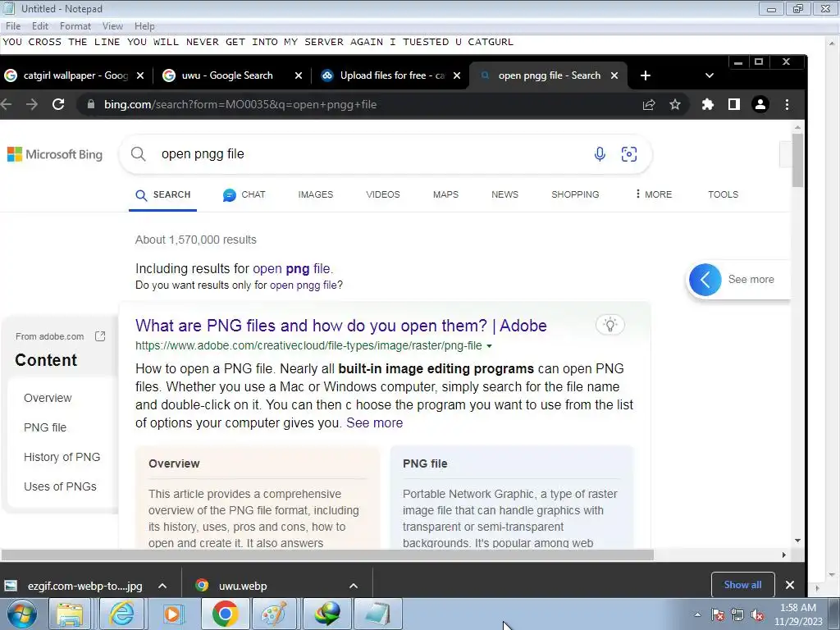Click the share page icon in address bar
Image resolution: width=840 pixels, height=630 pixels.
[649, 104]
